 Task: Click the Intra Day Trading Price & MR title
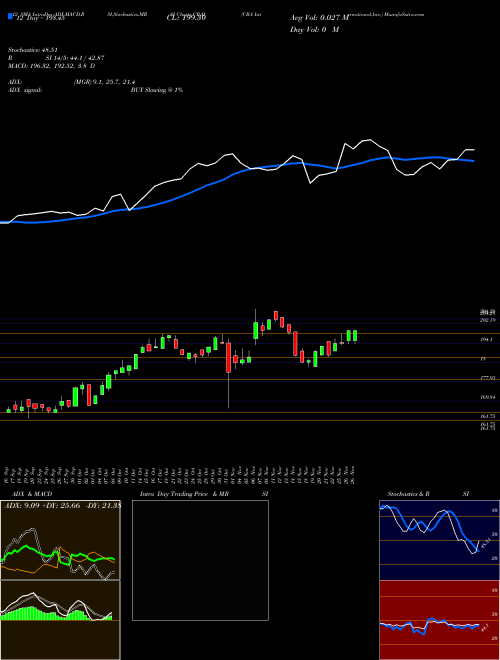pyautogui.click(x=184, y=494)
